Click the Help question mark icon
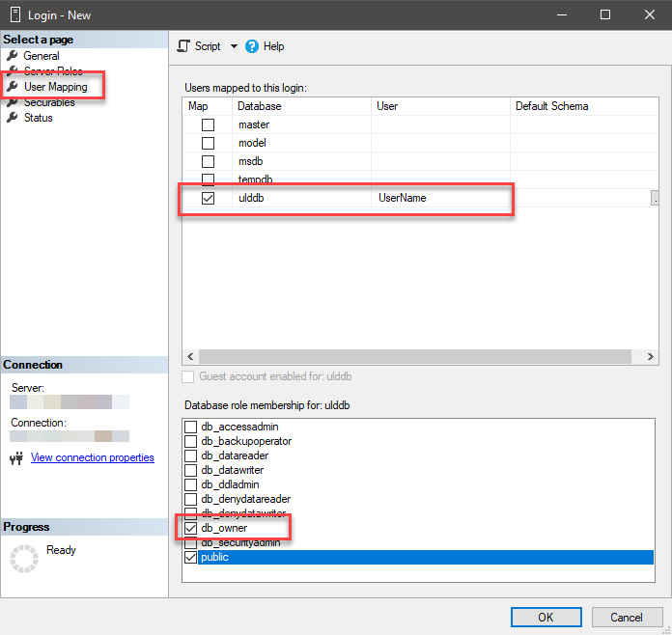Screen dimensions: 672x635 (252, 46)
